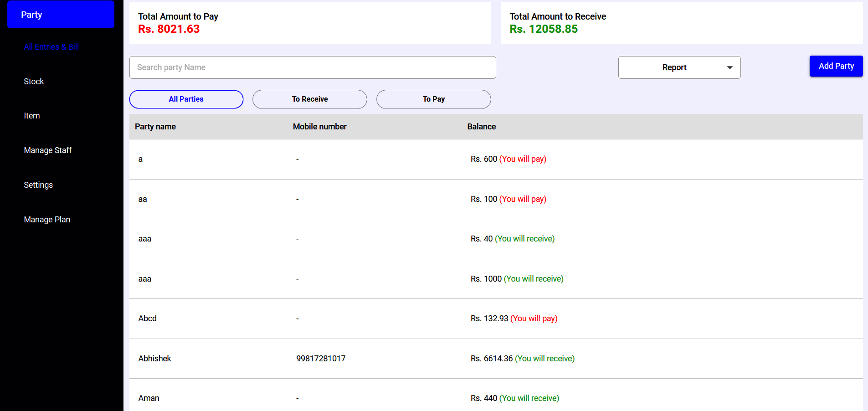Open the Settings section
This screenshot has height=411, width=868.
[38, 185]
